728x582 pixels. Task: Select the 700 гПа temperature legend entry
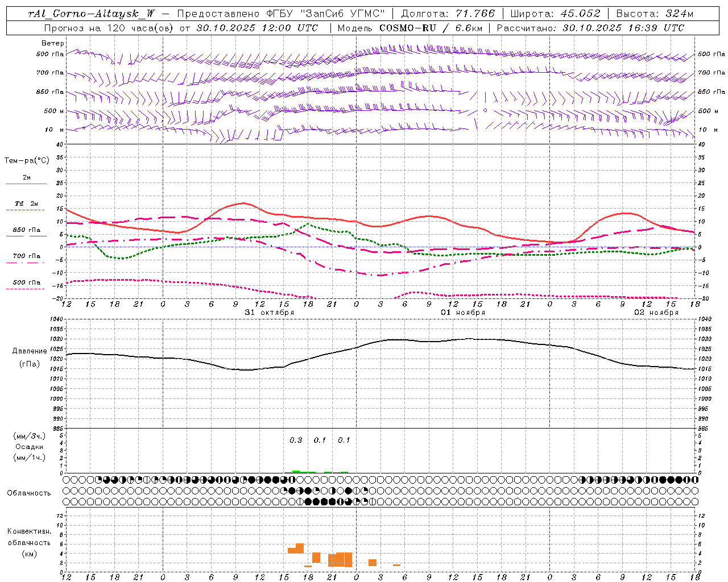[27, 256]
